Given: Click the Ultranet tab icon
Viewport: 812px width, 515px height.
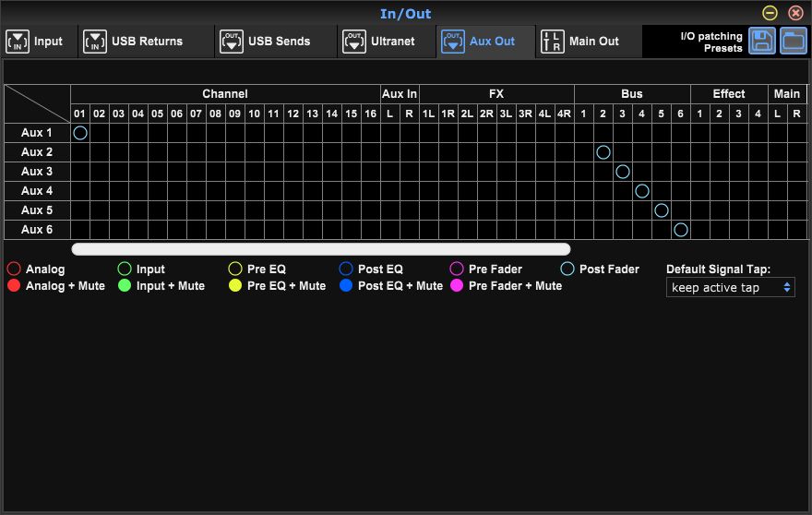Looking at the screenshot, I should 353,42.
